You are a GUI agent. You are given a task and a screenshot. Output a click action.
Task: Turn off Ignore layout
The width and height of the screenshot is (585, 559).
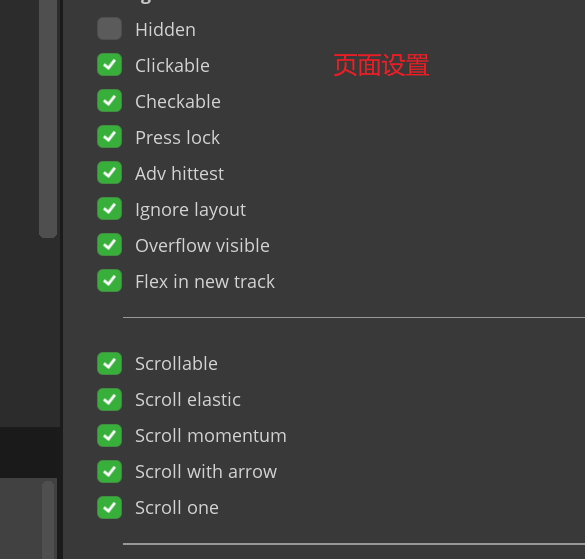click(x=109, y=209)
